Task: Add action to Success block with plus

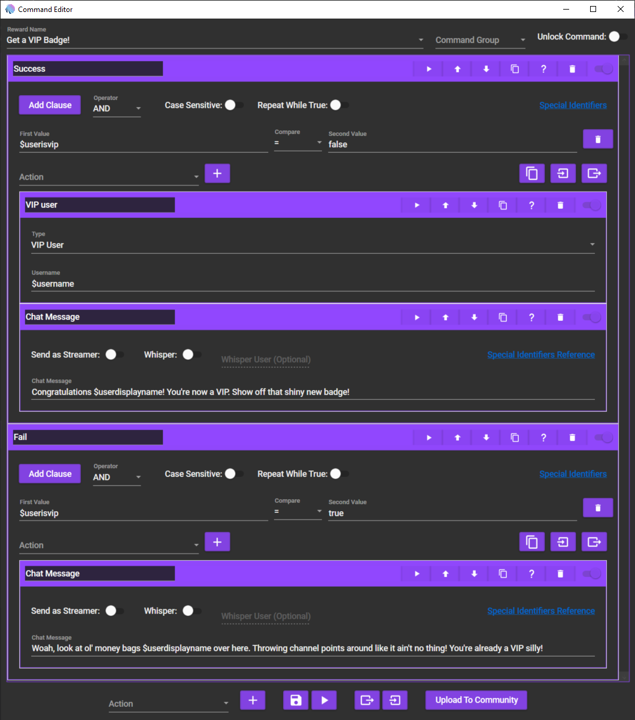Action: click(x=217, y=174)
